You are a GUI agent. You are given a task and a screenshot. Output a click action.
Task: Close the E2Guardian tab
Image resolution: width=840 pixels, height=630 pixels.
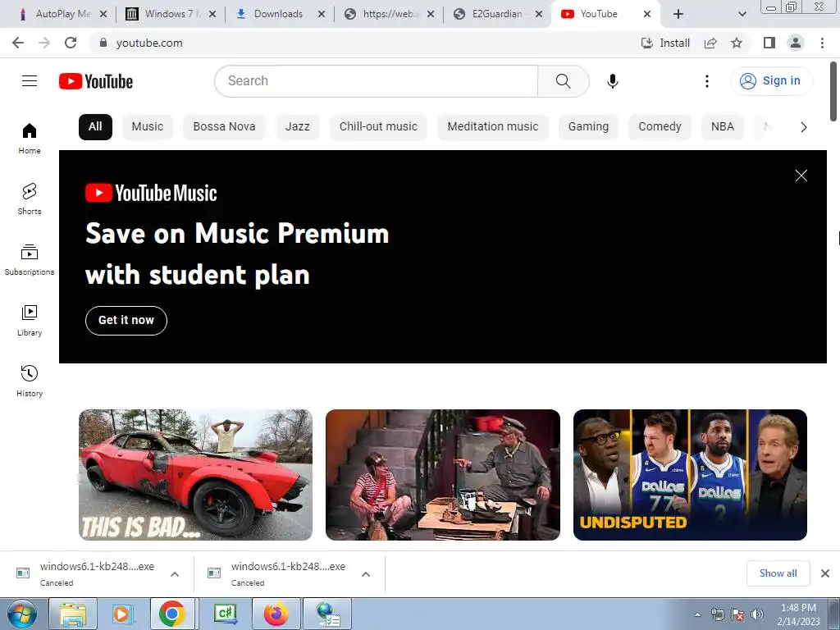(538, 14)
